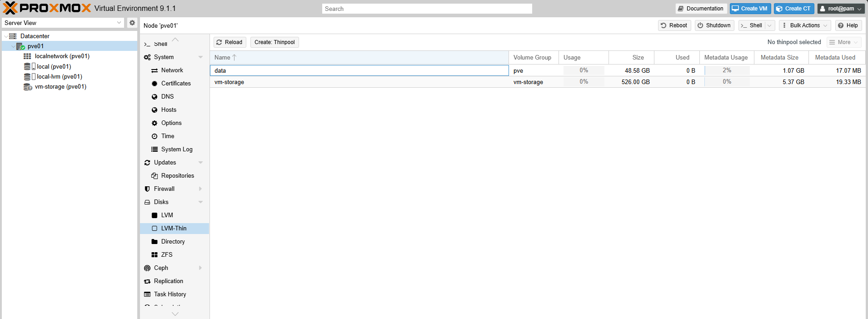The image size is (868, 319).
Task: Click the Help button
Action: [x=848, y=25]
